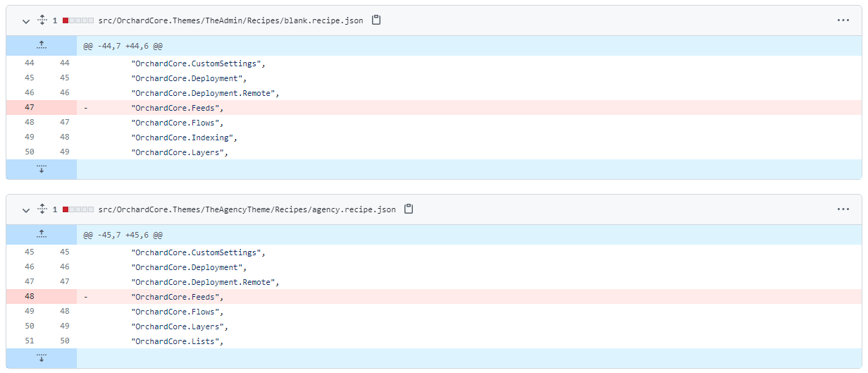Click hunk header text @@ -44,7 +44,6 @@
The image size is (868, 373).
click(x=123, y=46)
